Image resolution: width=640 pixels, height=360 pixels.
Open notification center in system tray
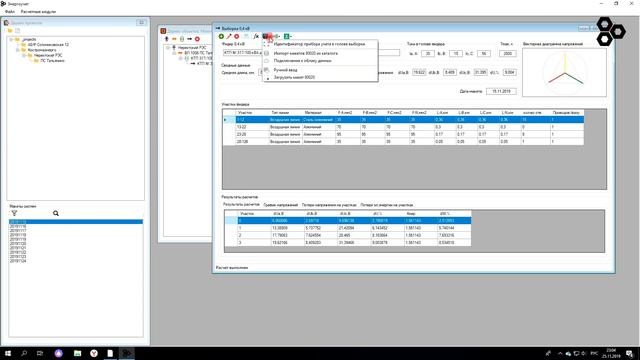pyautogui.click(x=630, y=353)
